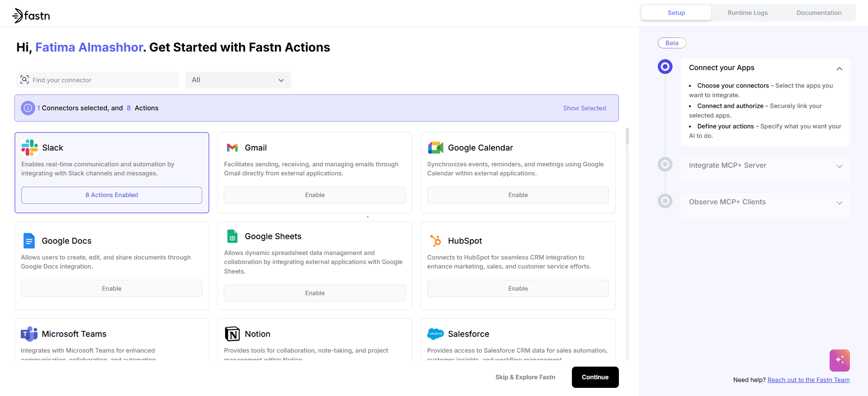This screenshot has height=396, width=868.
Task: Expand the Integrate MCP+ Server section
Action: coord(839,166)
